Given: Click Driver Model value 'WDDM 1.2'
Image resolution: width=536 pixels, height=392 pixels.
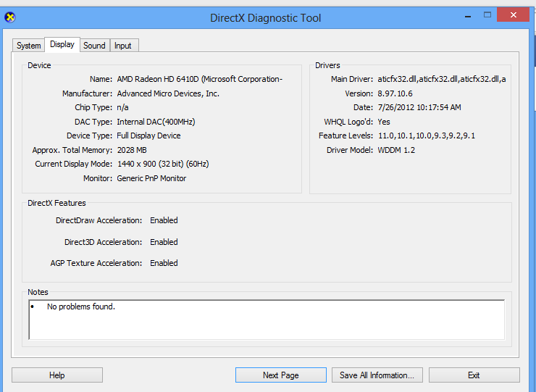Looking at the screenshot, I should (x=396, y=150).
